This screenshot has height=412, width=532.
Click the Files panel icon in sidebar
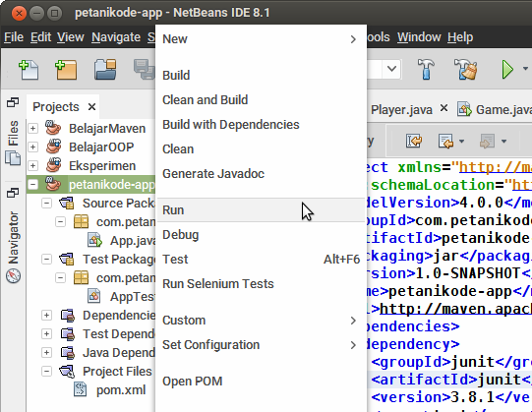pos(13,158)
